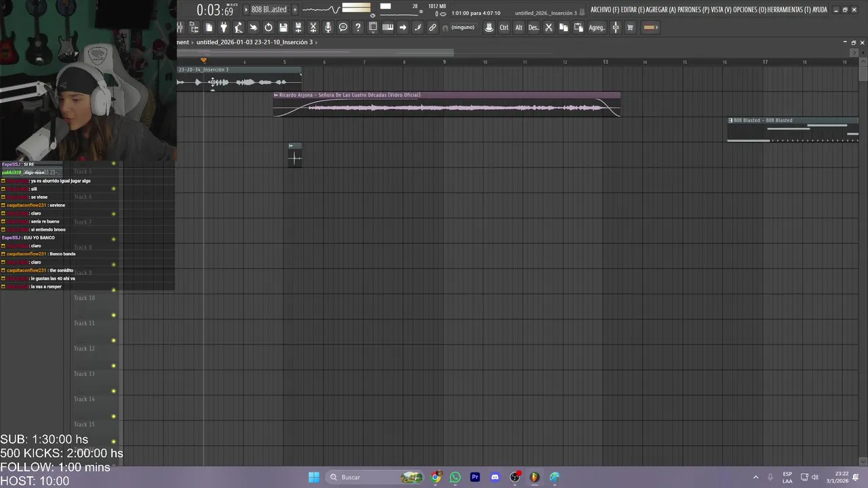Open WhatsApp from the taskbar
The width and height of the screenshot is (868, 488).
(455, 477)
